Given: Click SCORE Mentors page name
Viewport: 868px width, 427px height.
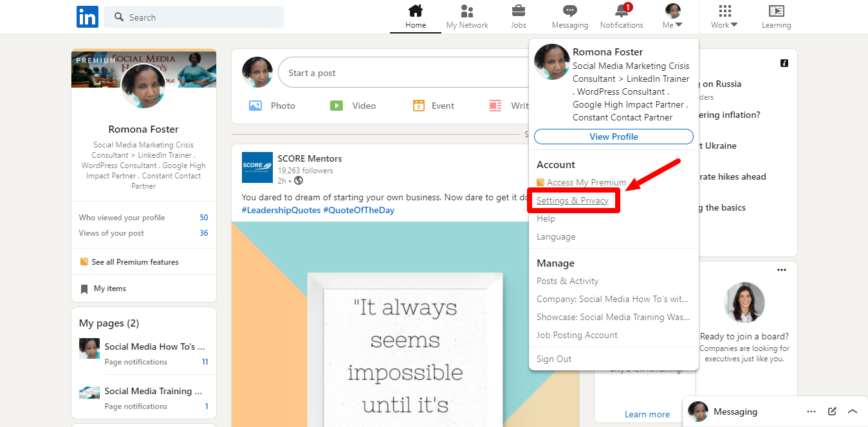Looking at the screenshot, I should [309, 158].
